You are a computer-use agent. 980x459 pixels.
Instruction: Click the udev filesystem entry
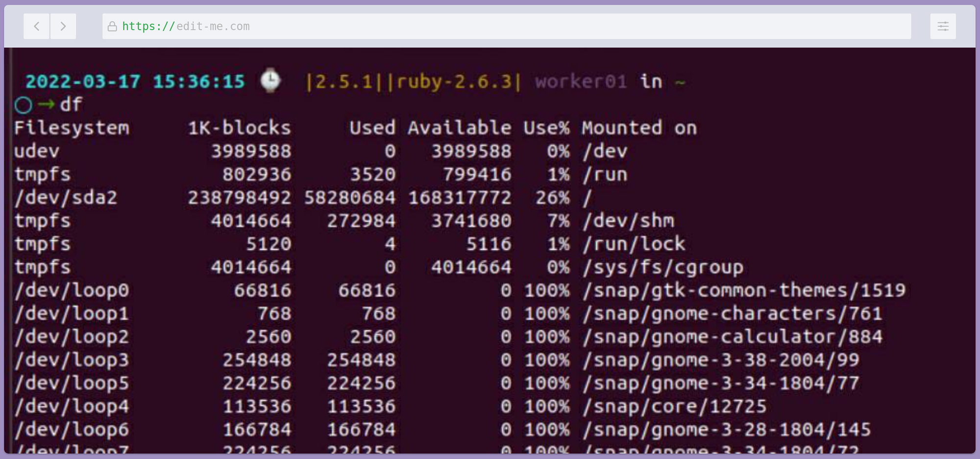(x=37, y=151)
